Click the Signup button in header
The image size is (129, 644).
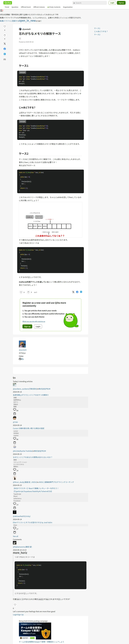pyautogui.click(x=121, y=3)
